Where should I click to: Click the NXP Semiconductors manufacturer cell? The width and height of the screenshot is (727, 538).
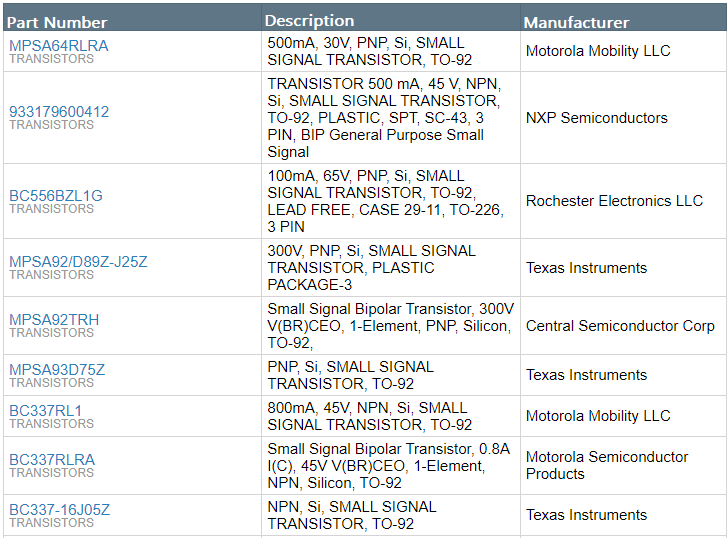(597, 118)
